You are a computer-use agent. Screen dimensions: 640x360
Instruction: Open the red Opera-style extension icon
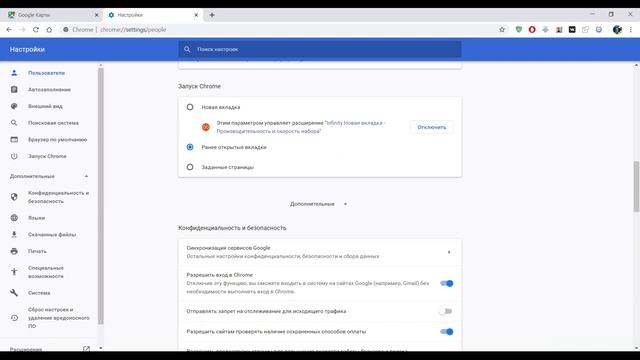coord(532,29)
